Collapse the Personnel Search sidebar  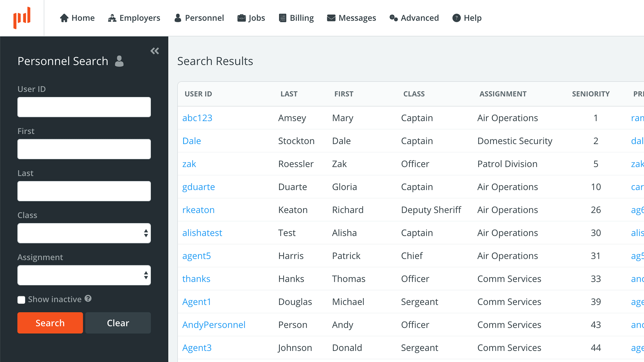pos(155,51)
